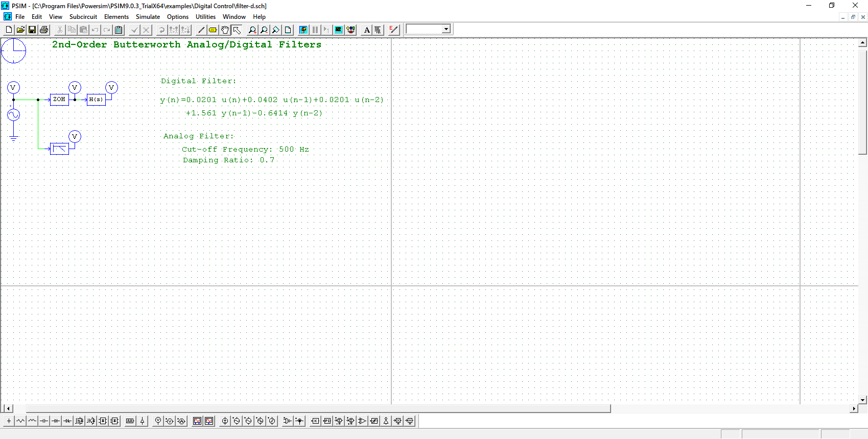Screen dimensions: 868x439
Task: Open the Options menu
Action: tap(178, 17)
